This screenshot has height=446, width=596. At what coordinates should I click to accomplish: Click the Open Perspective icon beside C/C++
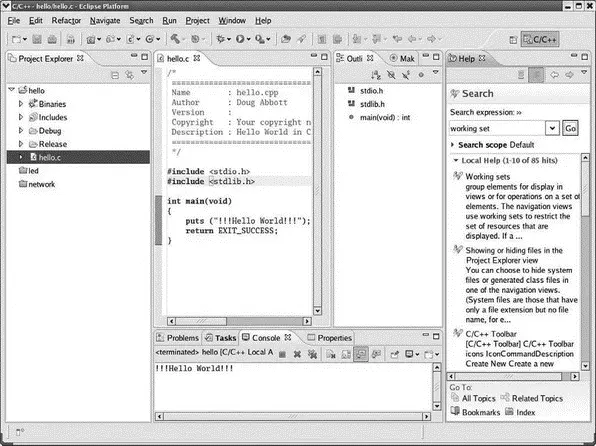click(513, 40)
